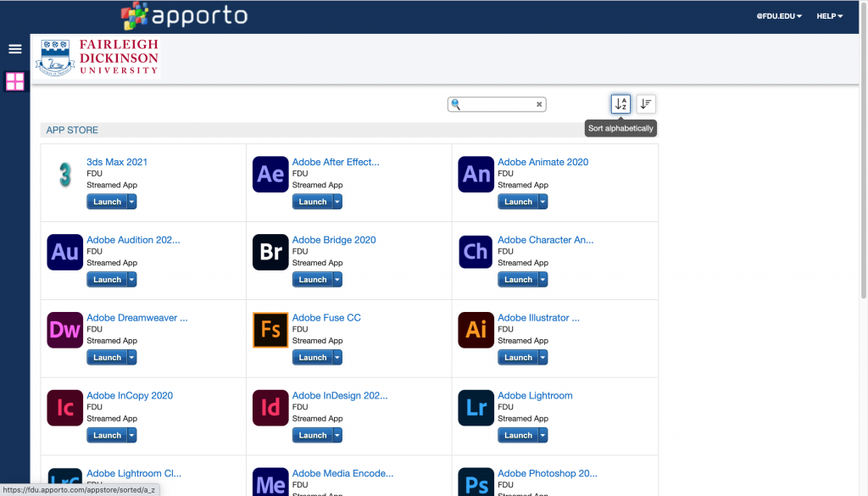Expand launch options arrow for Adobe Character Animator
Image resolution: width=868 pixels, height=496 pixels.
pos(543,280)
